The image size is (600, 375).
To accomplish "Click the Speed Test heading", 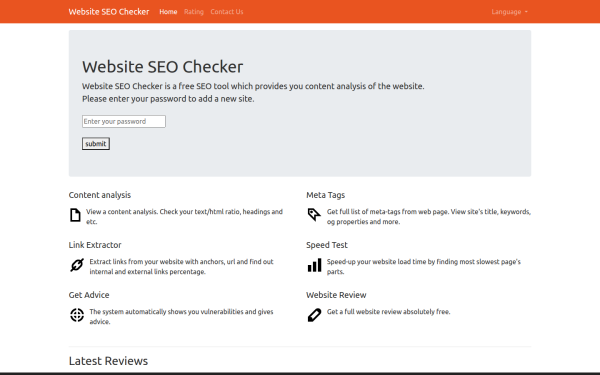I will pyautogui.click(x=327, y=245).
